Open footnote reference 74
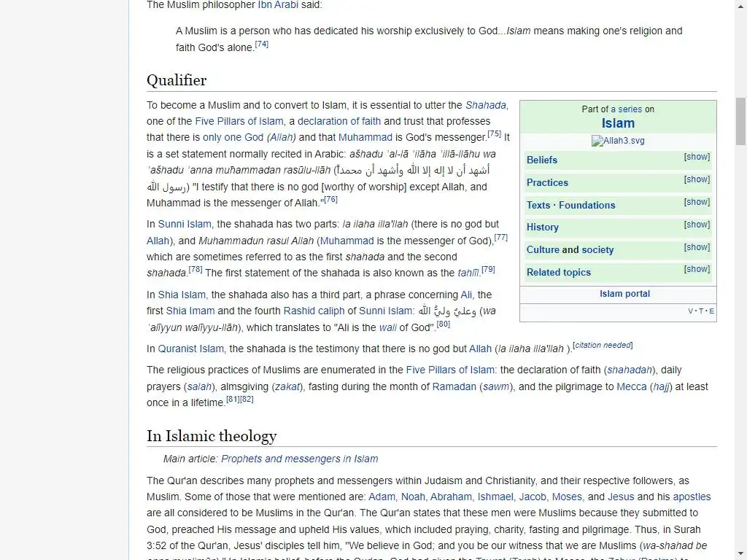The width and height of the screenshot is (747, 560). pos(262,44)
